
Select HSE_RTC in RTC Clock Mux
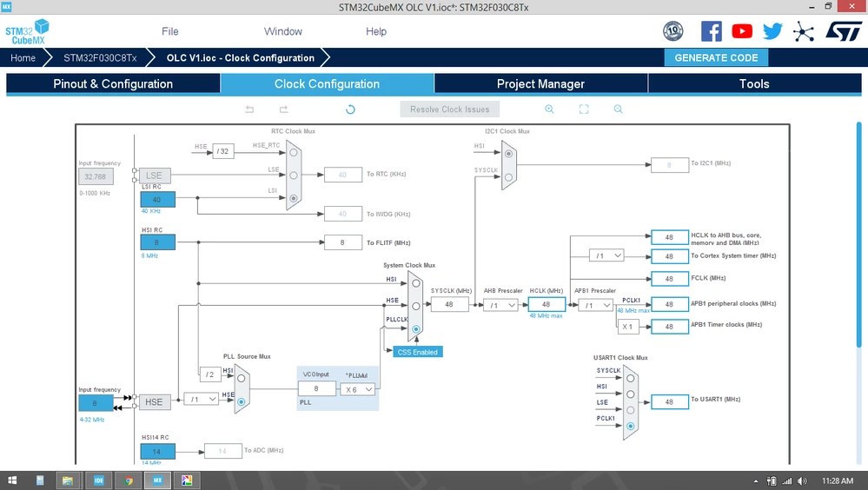click(x=294, y=152)
